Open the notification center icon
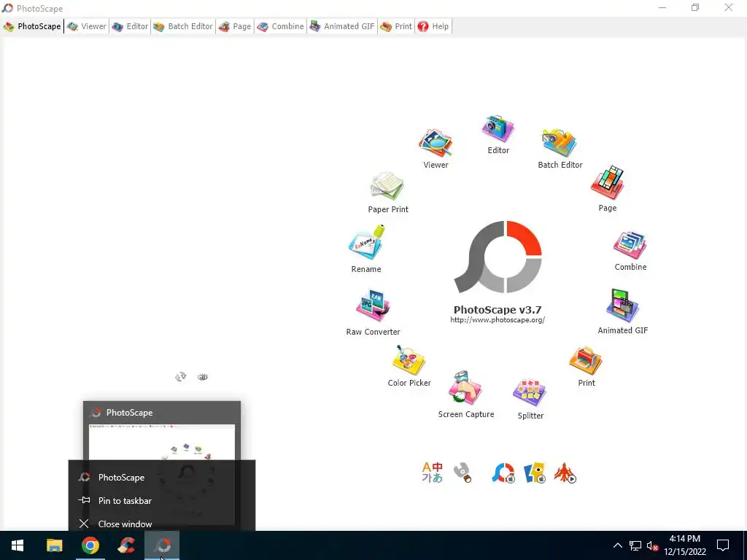The image size is (747, 560). point(723,545)
